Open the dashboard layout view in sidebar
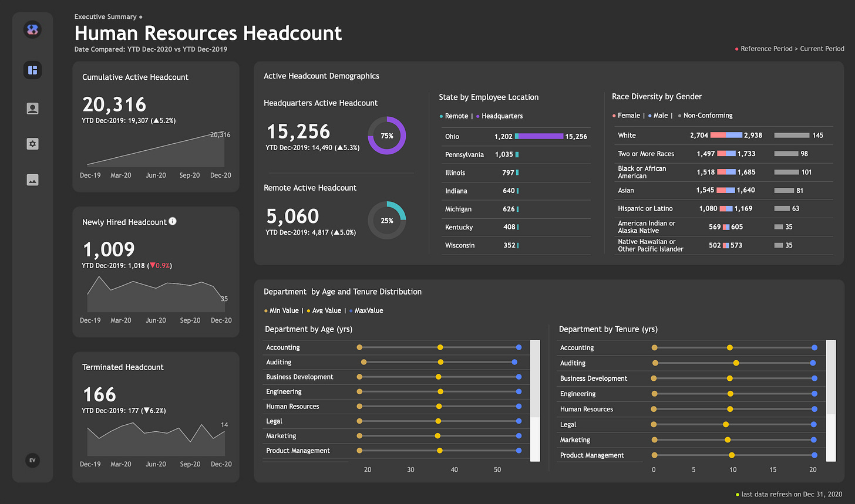 33,70
